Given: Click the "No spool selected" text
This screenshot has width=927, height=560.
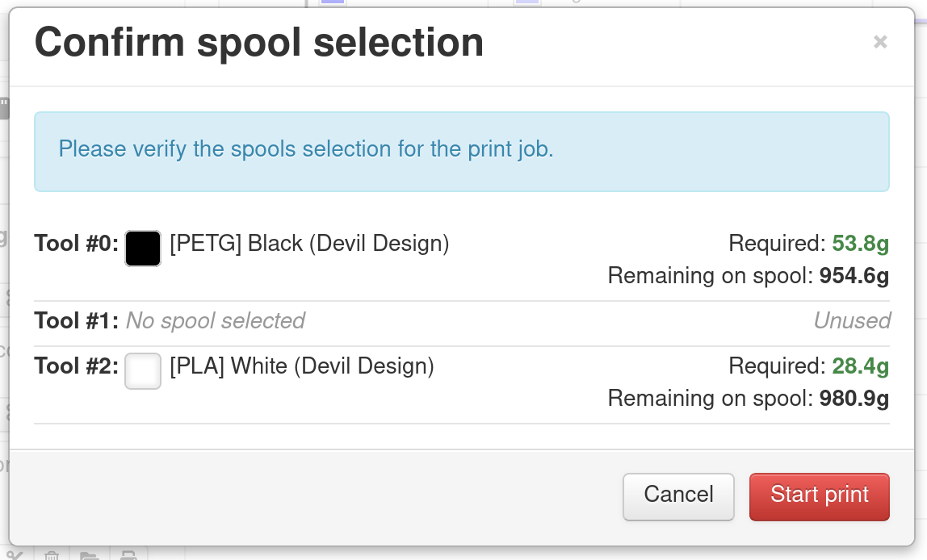Looking at the screenshot, I should coord(216,321).
